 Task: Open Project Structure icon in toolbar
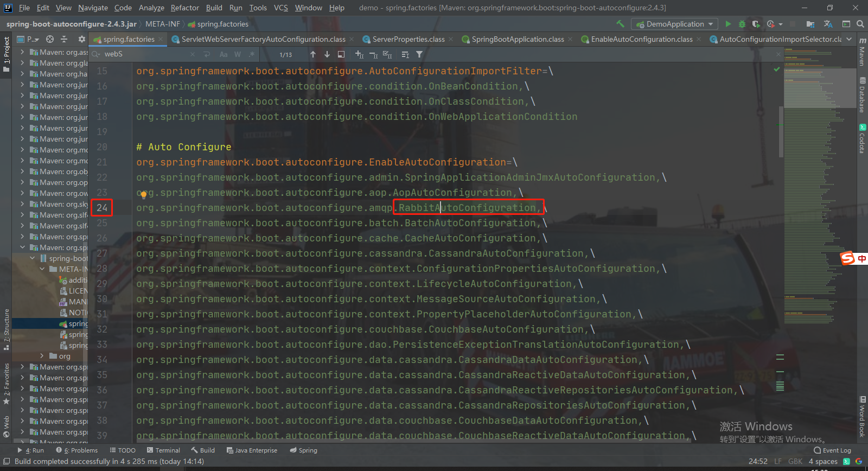click(810, 24)
